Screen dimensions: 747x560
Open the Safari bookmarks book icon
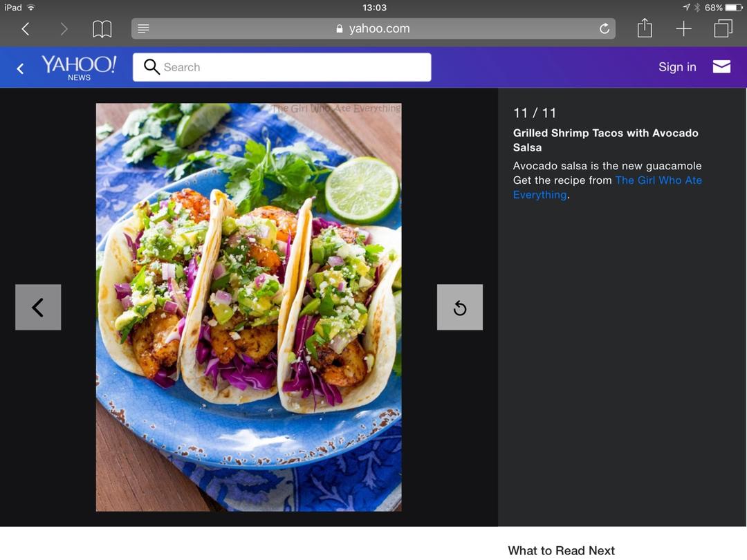tap(102, 28)
